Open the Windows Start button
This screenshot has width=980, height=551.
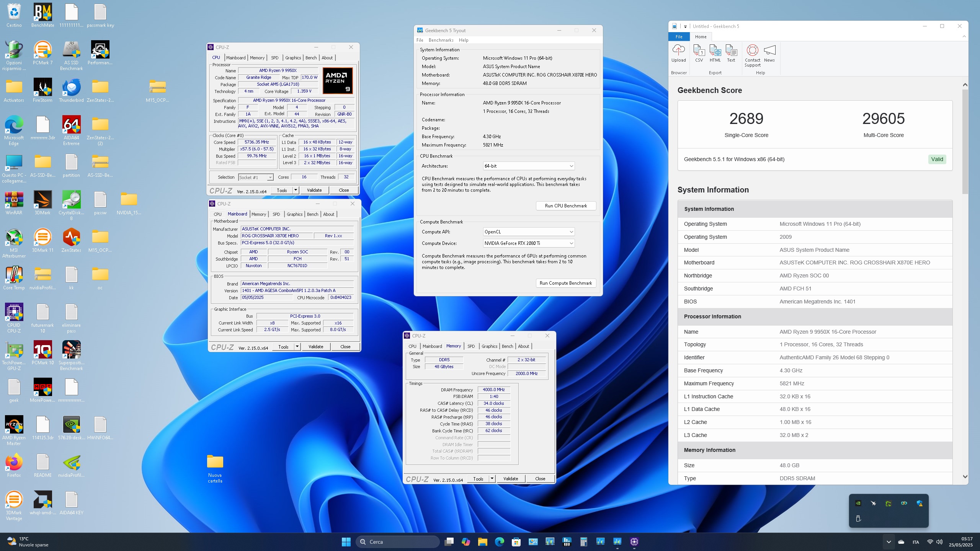pyautogui.click(x=346, y=541)
